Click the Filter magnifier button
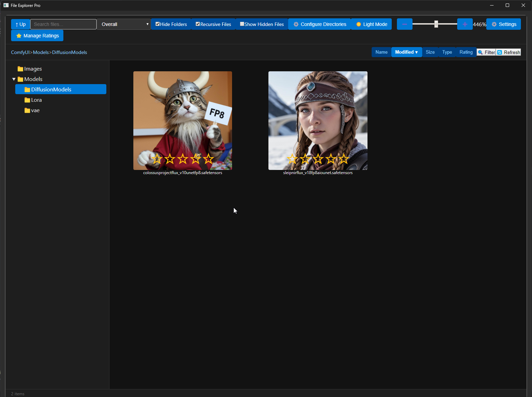The width and height of the screenshot is (532, 397). (x=486, y=52)
